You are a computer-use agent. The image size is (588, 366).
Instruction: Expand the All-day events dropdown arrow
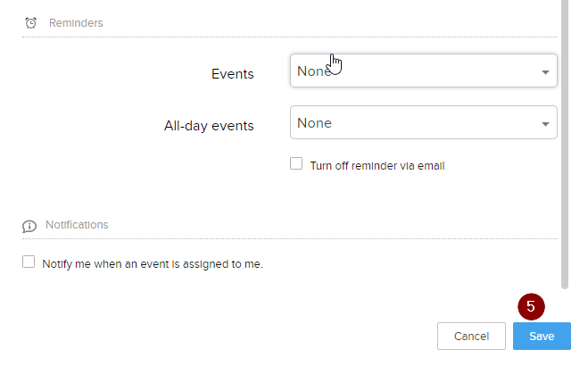(x=545, y=124)
